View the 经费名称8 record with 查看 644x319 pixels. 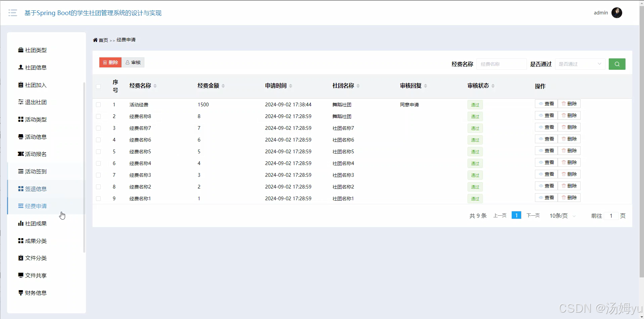pos(546,115)
